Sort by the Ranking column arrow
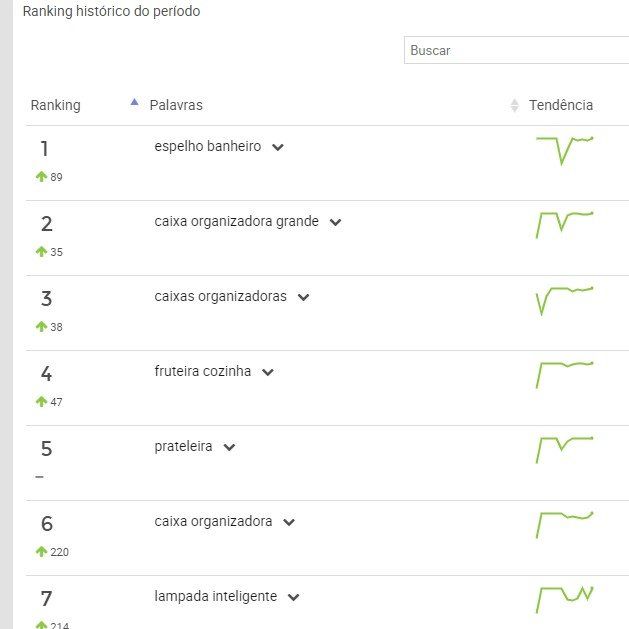629x629 pixels. click(x=134, y=102)
